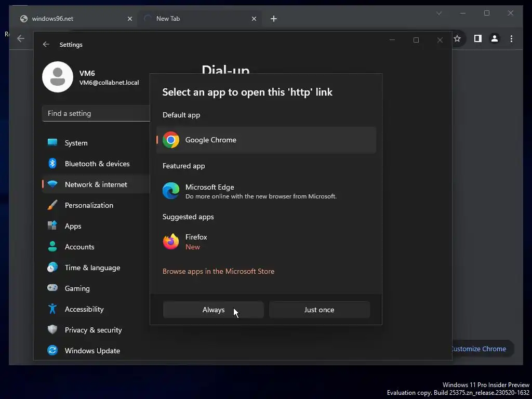Viewport: 532px width, 399px height.
Task: Select Privacy & security category
Action: pyautogui.click(x=96, y=330)
